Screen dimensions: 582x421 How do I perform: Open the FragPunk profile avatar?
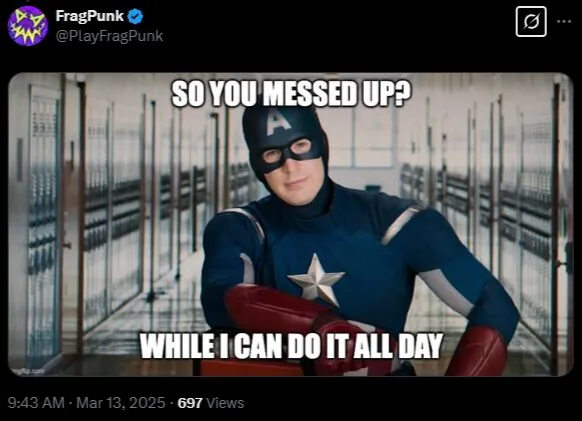[27, 26]
